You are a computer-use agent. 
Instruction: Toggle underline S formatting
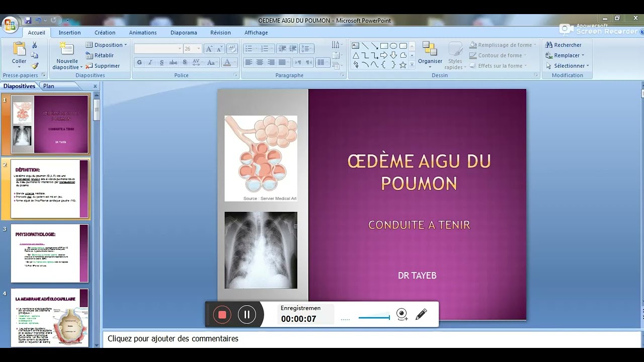pos(162,62)
